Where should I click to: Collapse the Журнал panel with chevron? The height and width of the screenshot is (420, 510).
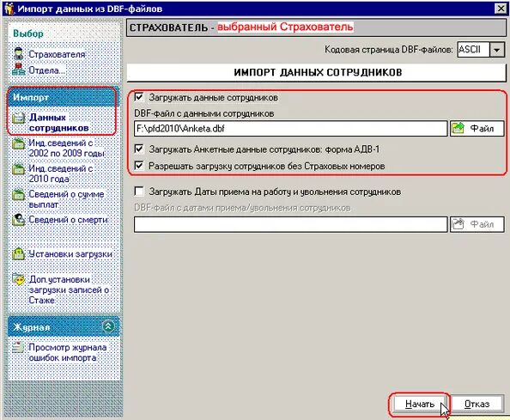pos(108,326)
